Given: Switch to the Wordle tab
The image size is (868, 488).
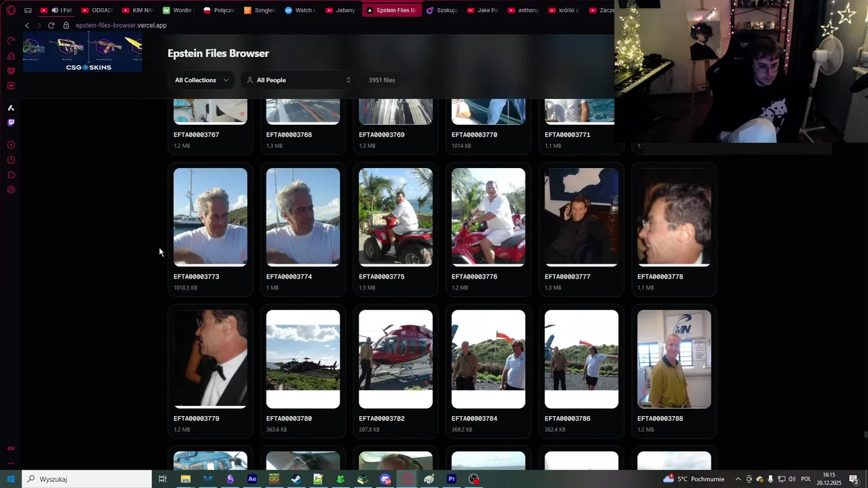Looking at the screenshot, I should (179, 10).
